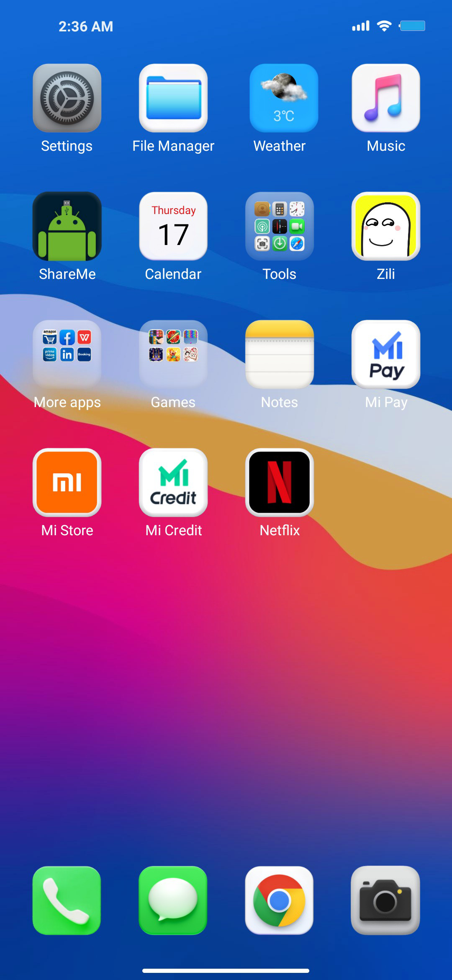Open the More apps folder
Image resolution: width=452 pixels, height=980 pixels.
[67, 354]
